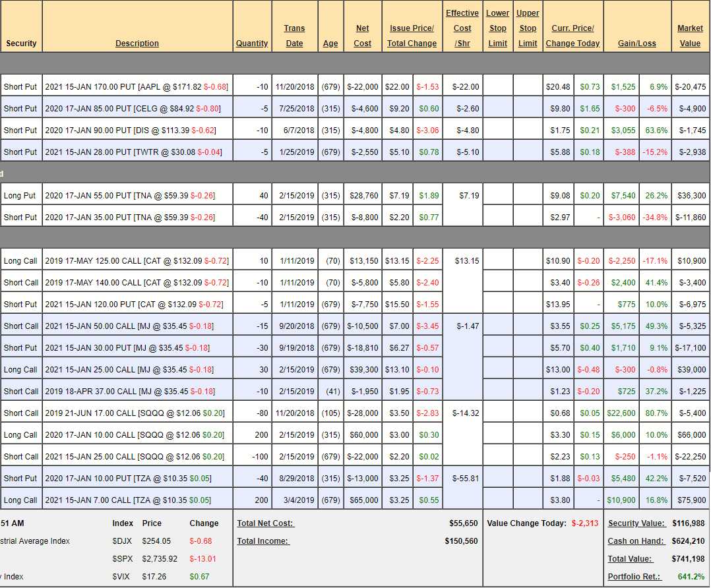
Task: Click the Security Value label
Action: pos(636,523)
